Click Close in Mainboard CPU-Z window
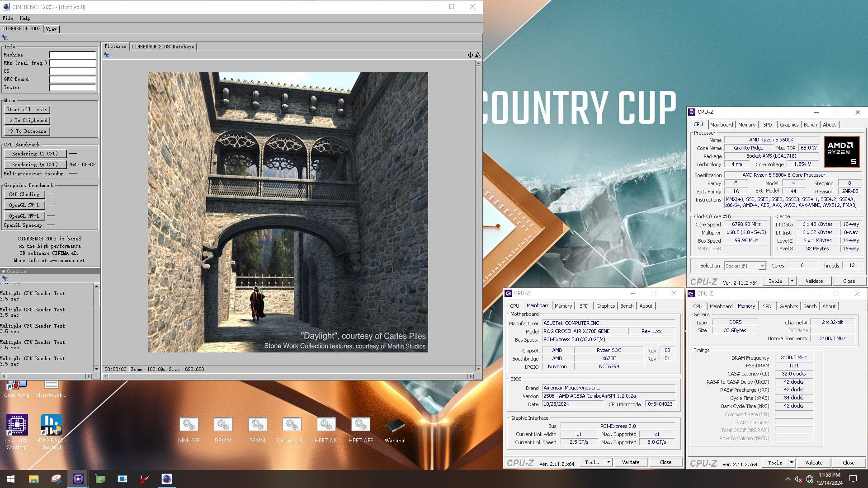This screenshot has height=488, width=868. [x=665, y=462]
